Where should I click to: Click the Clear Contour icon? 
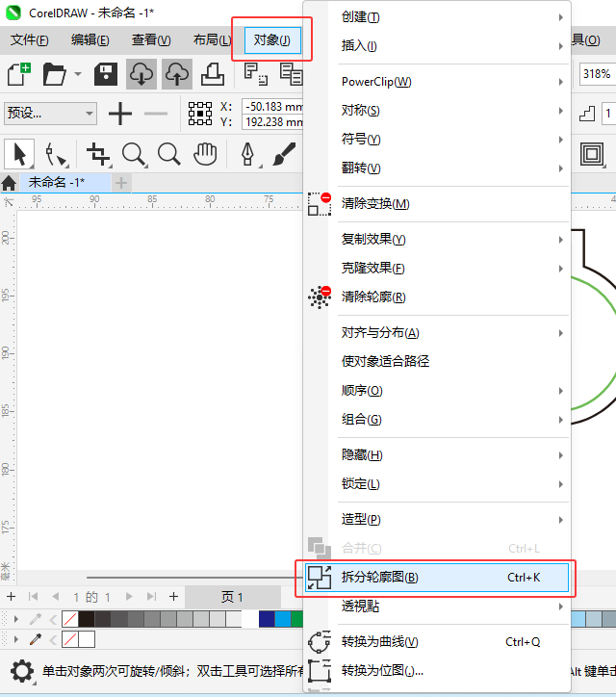click(x=320, y=297)
